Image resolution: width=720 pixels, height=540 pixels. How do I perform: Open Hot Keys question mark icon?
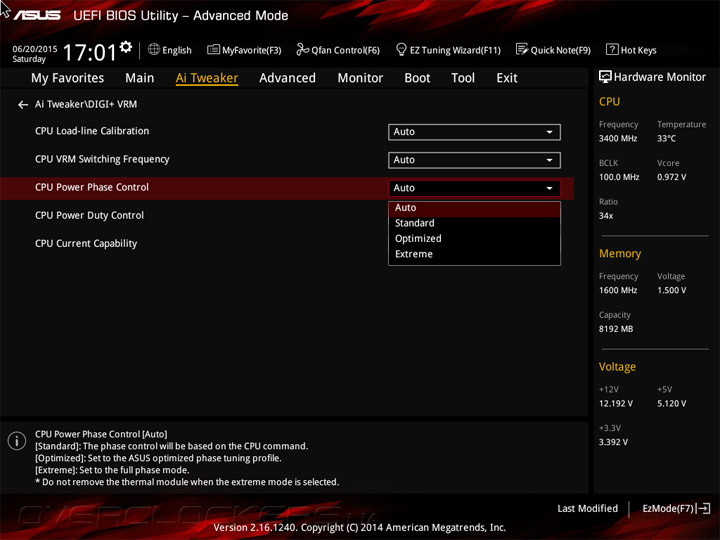(x=612, y=49)
